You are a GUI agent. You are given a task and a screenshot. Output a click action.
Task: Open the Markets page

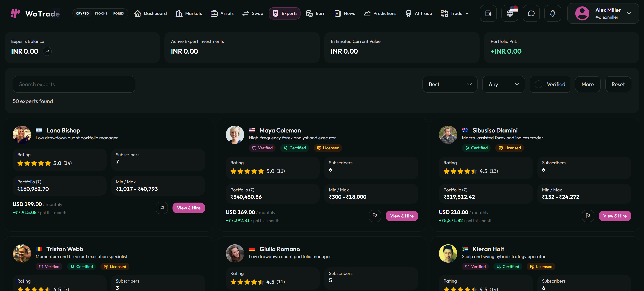pyautogui.click(x=189, y=13)
